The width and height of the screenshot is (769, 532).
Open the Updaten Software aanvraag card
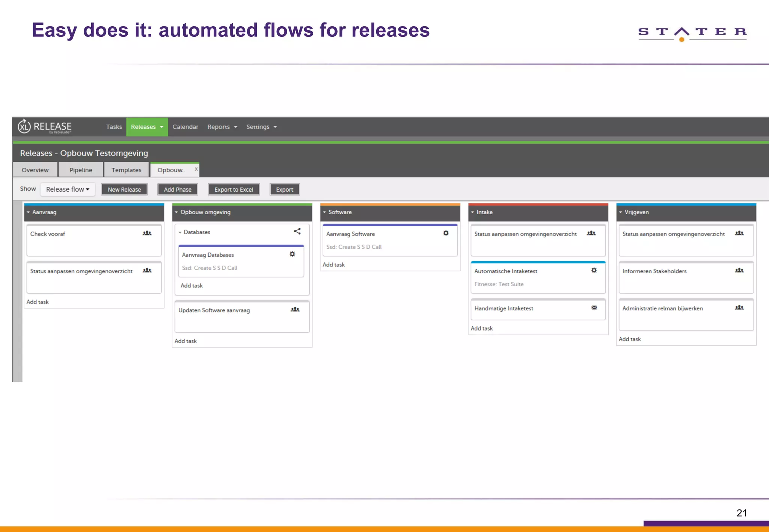[x=242, y=316]
